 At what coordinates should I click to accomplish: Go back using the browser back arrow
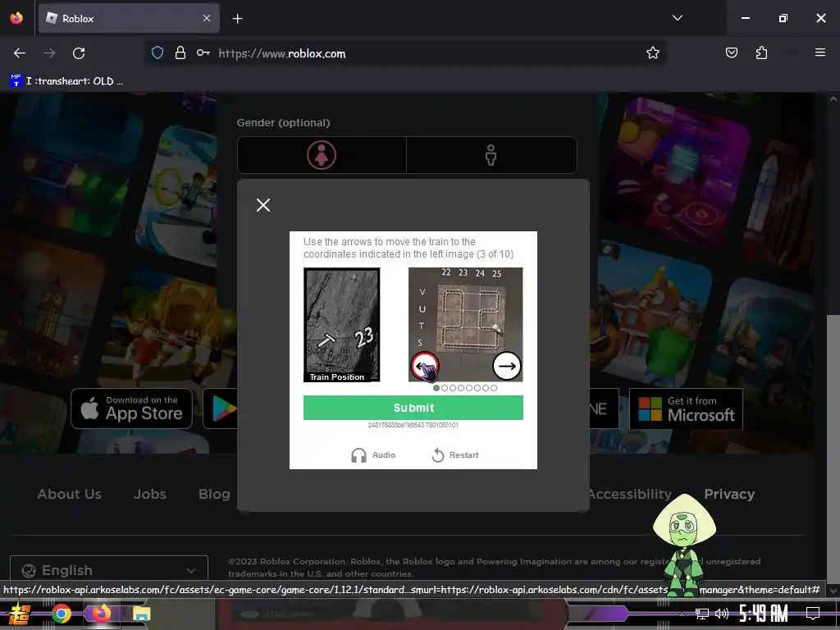20,53
